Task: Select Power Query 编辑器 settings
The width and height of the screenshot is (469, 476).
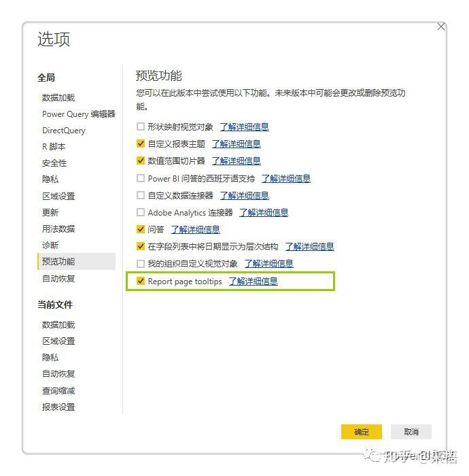Action: click(79, 114)
